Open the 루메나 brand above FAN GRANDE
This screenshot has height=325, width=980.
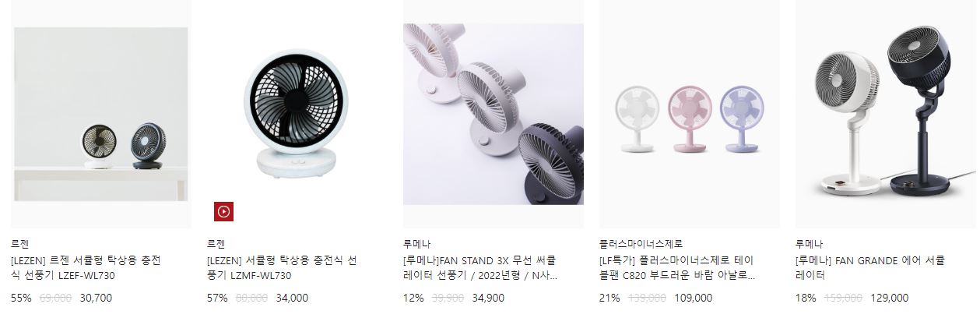tap(809, 244)
